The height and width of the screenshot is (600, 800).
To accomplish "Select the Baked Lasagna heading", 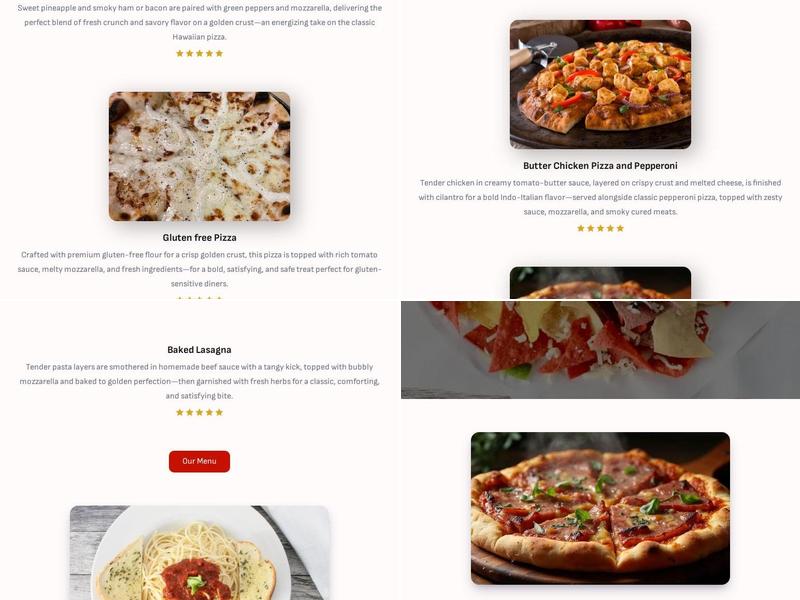I will point(199,350).
